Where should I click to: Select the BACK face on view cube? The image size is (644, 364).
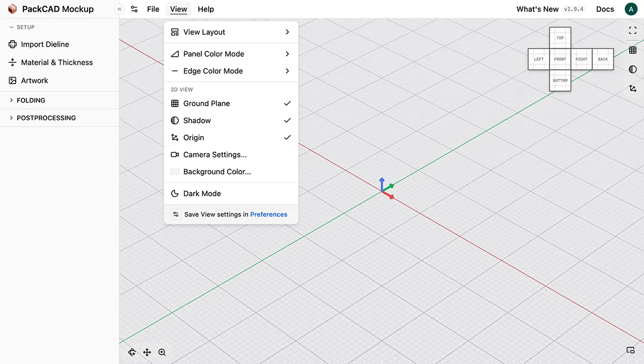(x=603, y=59)
